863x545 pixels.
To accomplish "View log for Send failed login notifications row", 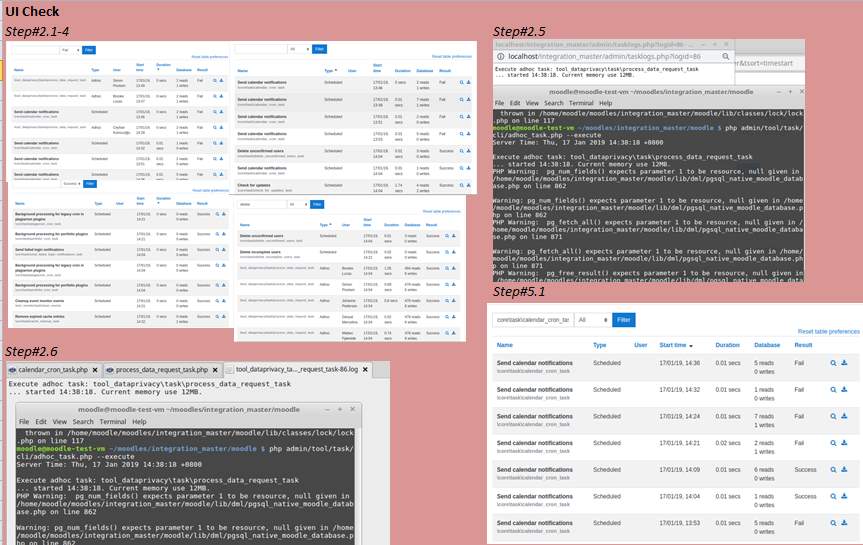I will 217,249.
